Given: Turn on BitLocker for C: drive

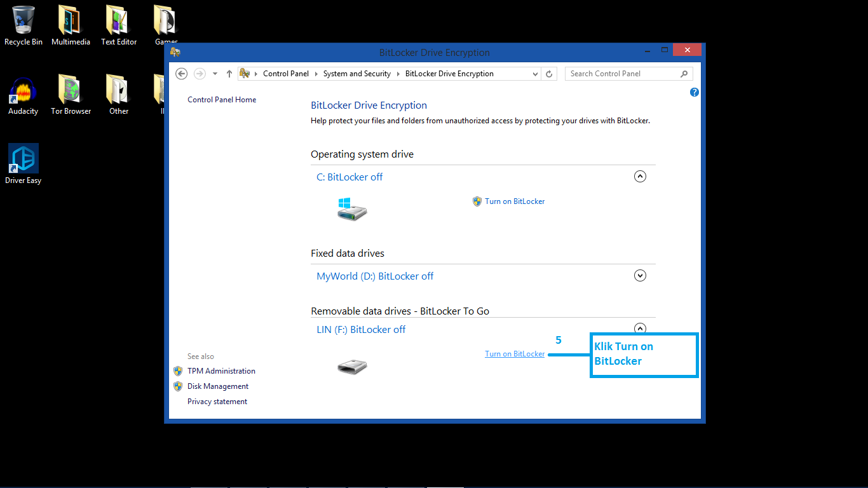Looking at the screenshot, I should click(515, 201).
